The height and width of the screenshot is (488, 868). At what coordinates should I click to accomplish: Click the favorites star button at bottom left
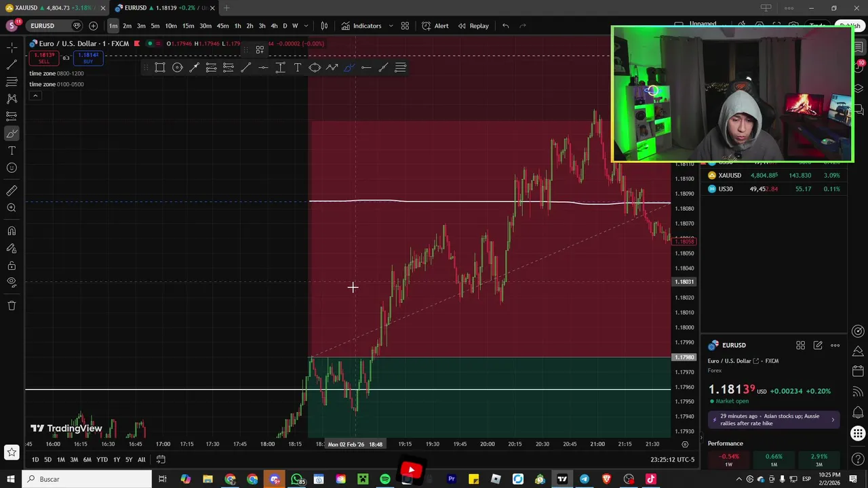(12, 452)
